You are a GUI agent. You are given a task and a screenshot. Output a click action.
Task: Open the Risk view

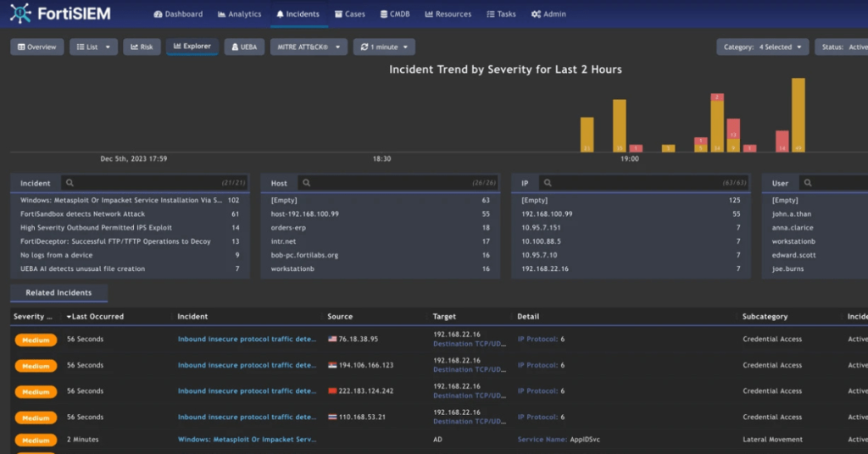pos(142,47)
